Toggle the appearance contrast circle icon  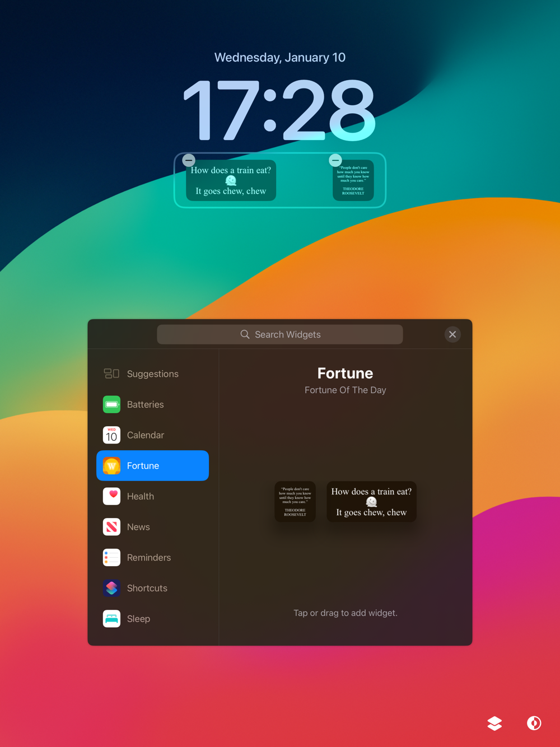tap(534, 723)
